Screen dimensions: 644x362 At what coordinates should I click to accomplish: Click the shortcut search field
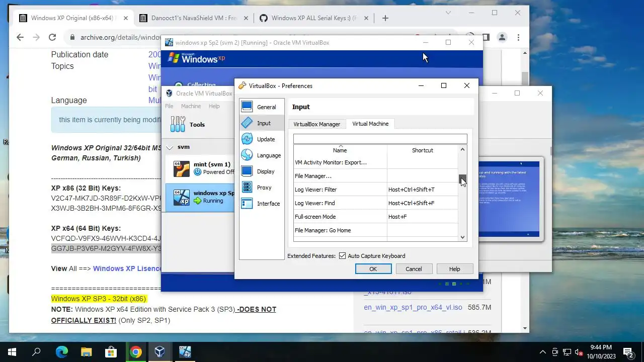click(x=380, y=139)
